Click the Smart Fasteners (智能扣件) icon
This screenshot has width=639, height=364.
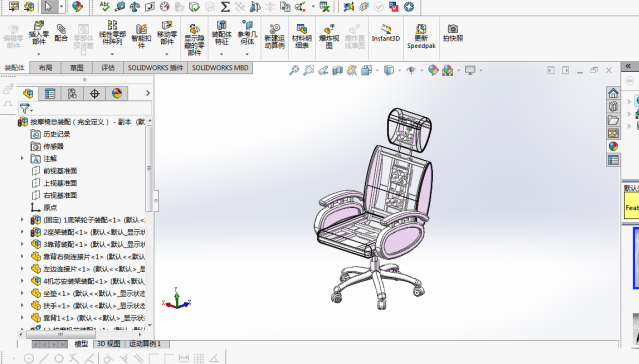coord(141,36)
